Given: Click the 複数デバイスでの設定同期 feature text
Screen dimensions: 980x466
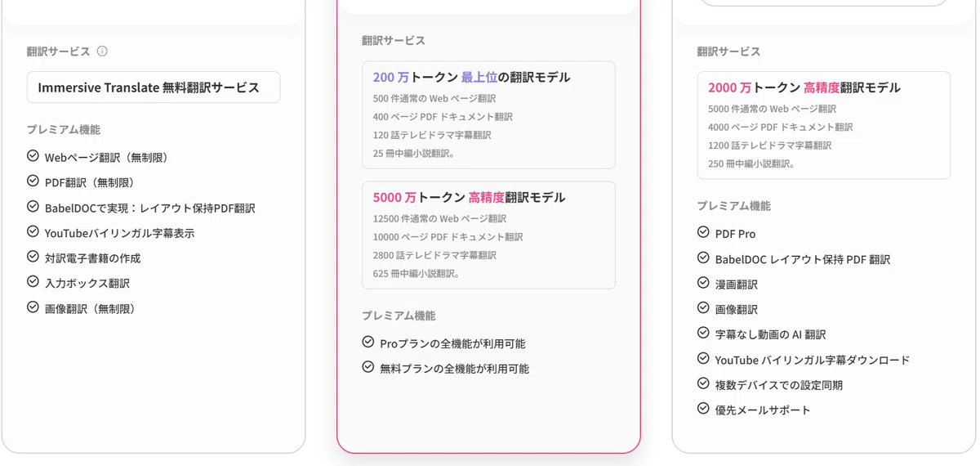Looking at the screenshot, I should [x=779, y=385].
